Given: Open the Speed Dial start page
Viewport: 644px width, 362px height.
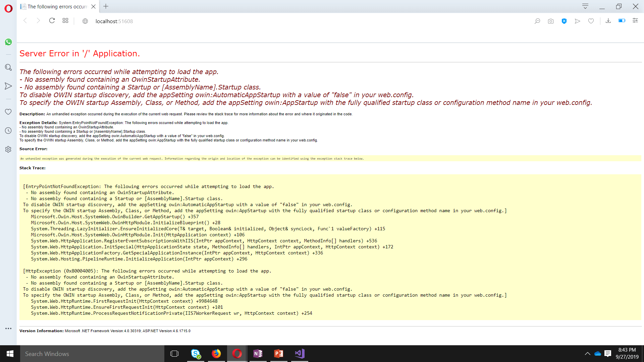Looking at the screenshot, I should point(65,21).
